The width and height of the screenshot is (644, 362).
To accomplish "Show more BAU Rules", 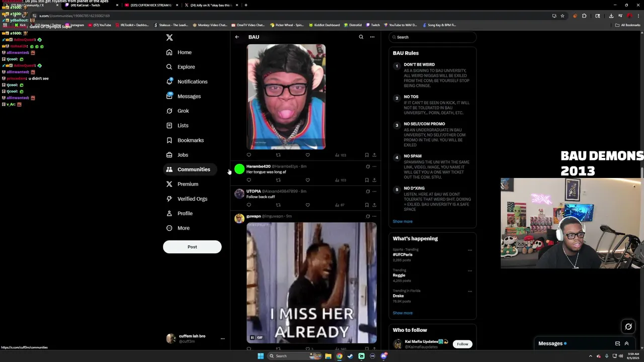I will coord(403,221).
